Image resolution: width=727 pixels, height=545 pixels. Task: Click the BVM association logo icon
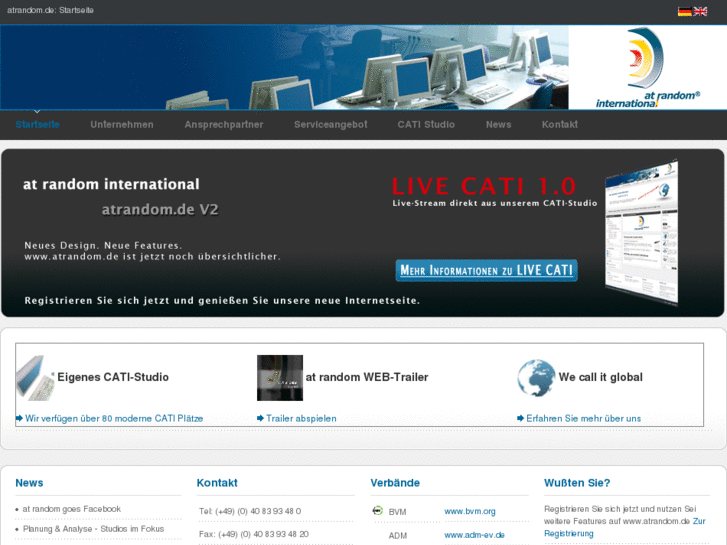(x=377, y=511)
